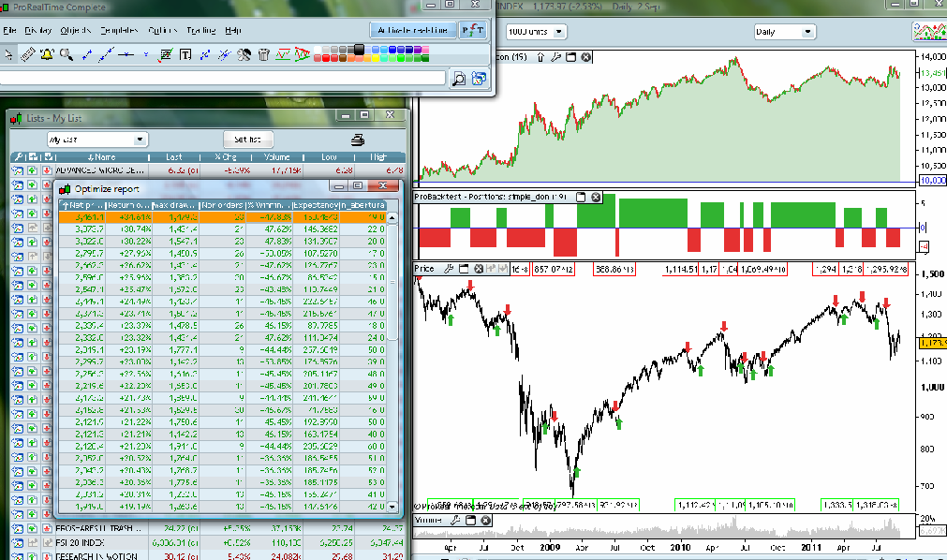Sort My List by % Chg column
The height and width of the screenshot is (560, 947).
coord(225,157)
